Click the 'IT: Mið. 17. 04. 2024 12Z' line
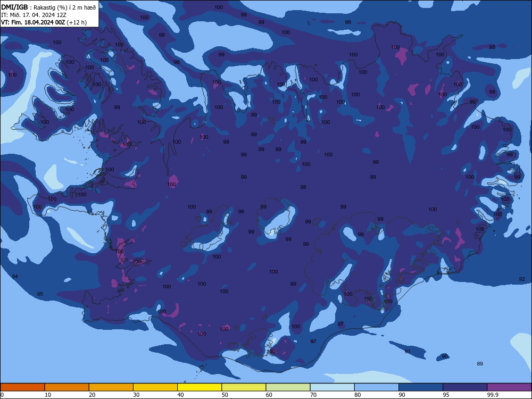 click(34, 15)
